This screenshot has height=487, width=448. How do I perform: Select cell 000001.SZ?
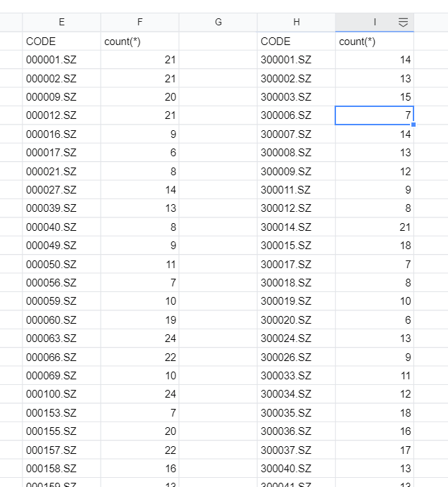pyautogui.click(x=61, y=60)
